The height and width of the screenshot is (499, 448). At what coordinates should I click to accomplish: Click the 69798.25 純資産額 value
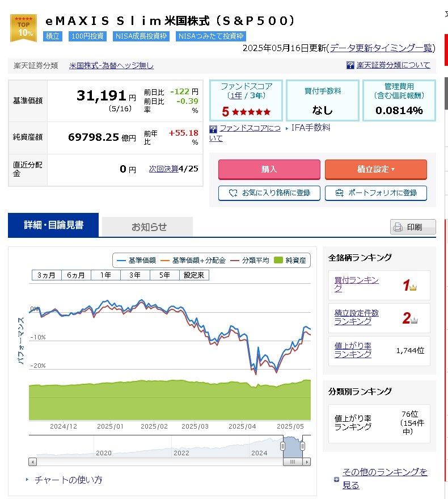click(x=94, y=137)
